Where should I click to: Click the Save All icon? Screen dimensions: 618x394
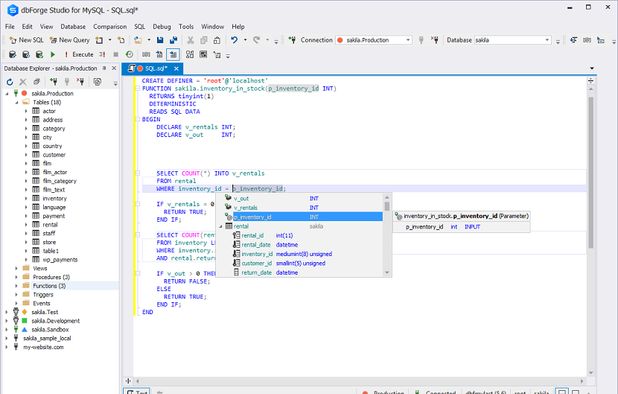[173, 40]
